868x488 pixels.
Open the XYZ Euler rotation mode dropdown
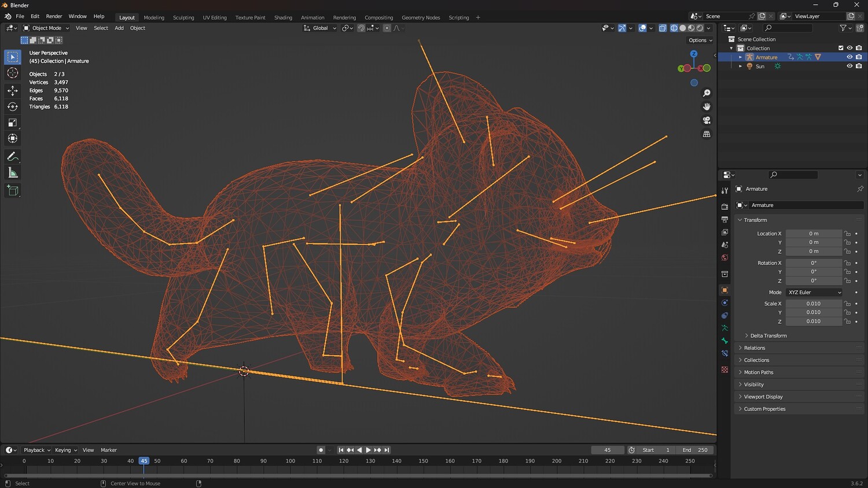814,293
